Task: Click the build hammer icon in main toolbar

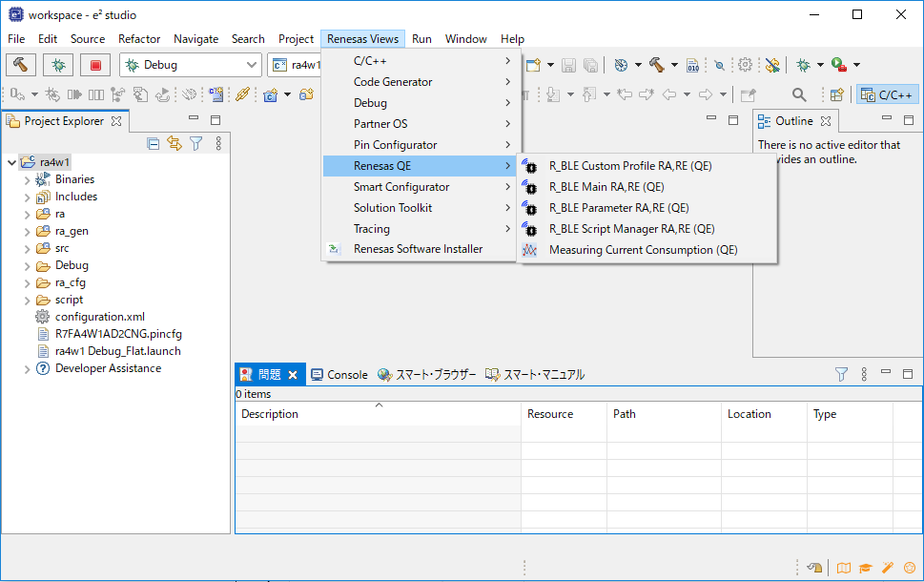Action: pos(657,65)
